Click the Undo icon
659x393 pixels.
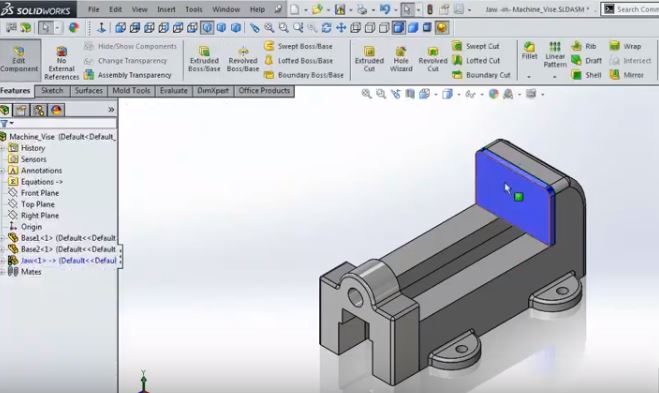click(x=385, y=9)
